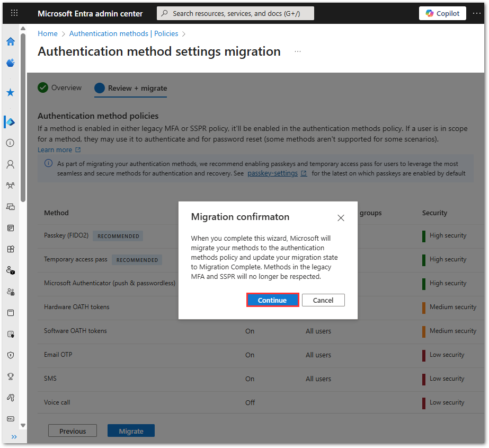
Task: Click the Home breadcrumb link
Action: 48,33
